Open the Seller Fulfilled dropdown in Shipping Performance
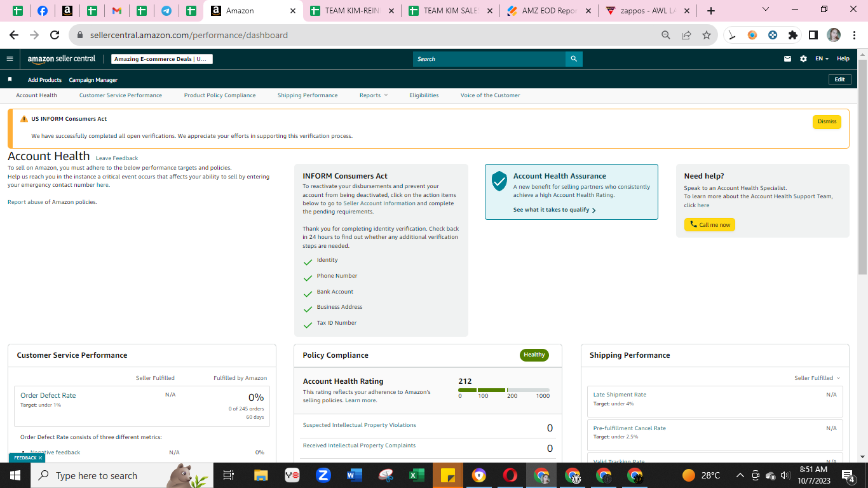The image size is (868, 488). tap(817, 378)
